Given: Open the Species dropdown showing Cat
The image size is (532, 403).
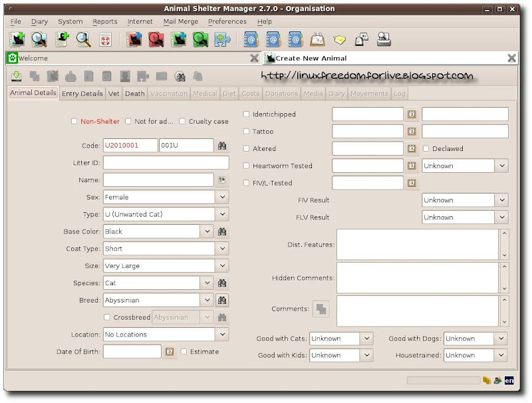Looking at the screenshot, I should (x=206, y=283).
